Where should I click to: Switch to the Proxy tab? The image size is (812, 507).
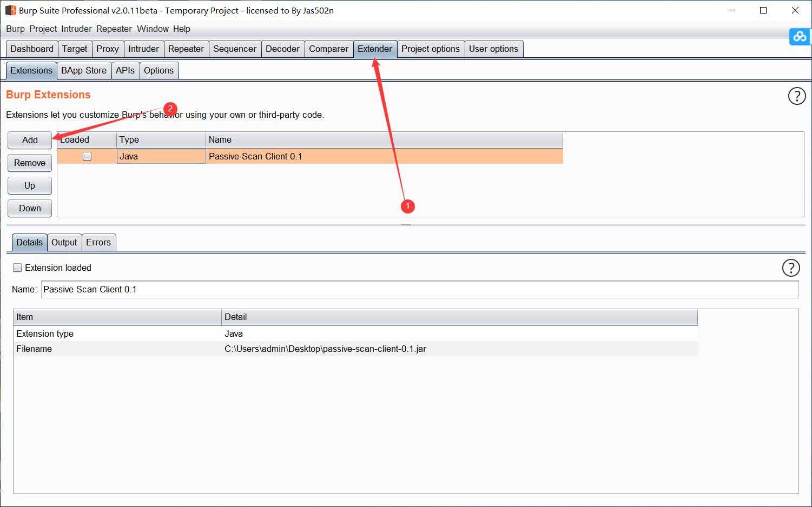click(108, 49)
